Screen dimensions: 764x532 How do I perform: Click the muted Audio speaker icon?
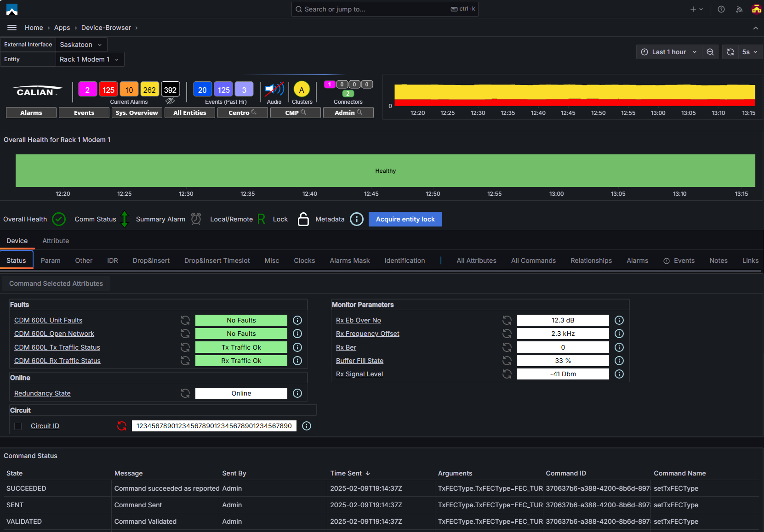[274, 89]
